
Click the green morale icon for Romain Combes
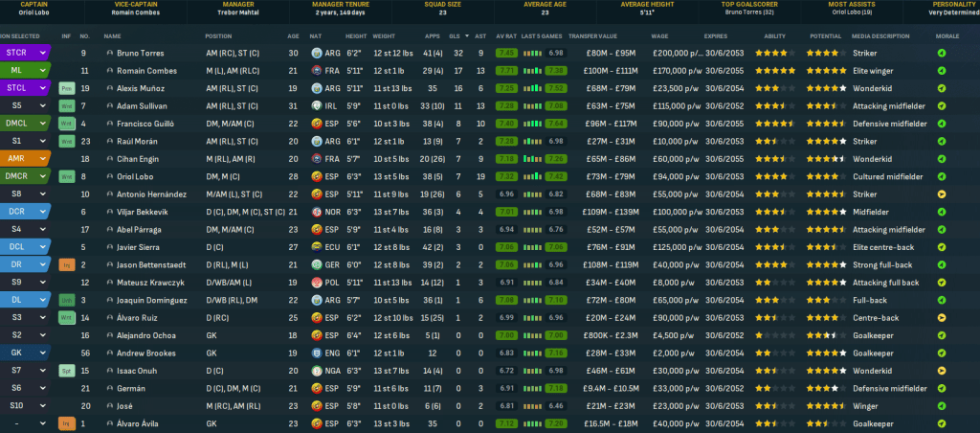tap(942, 70)
